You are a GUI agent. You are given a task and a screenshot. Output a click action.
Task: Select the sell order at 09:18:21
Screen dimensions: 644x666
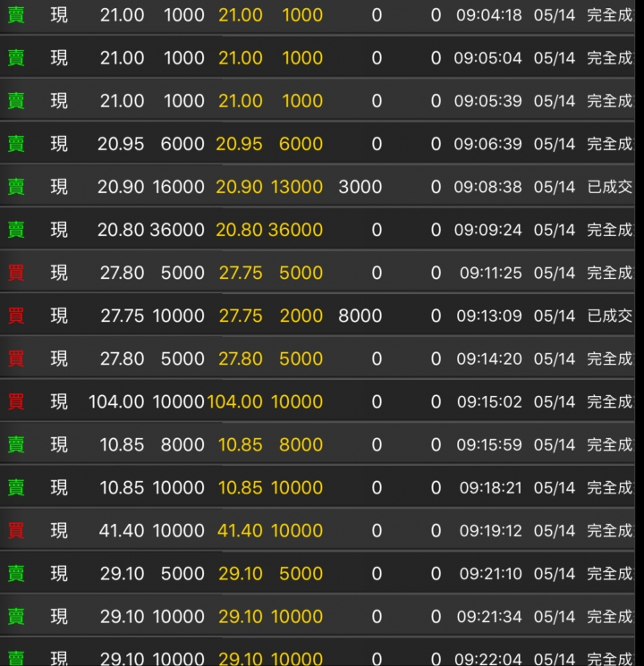318,486
